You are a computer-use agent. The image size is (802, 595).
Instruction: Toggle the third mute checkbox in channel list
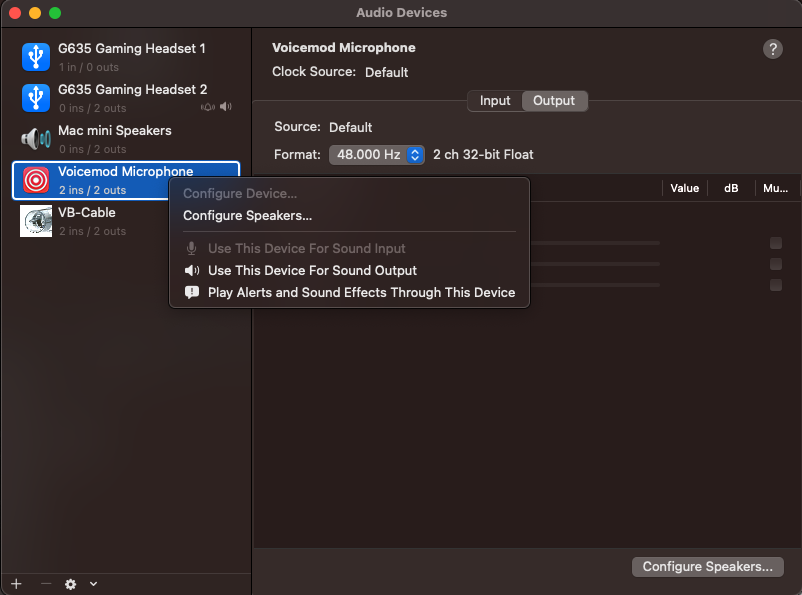pos(776,285)
